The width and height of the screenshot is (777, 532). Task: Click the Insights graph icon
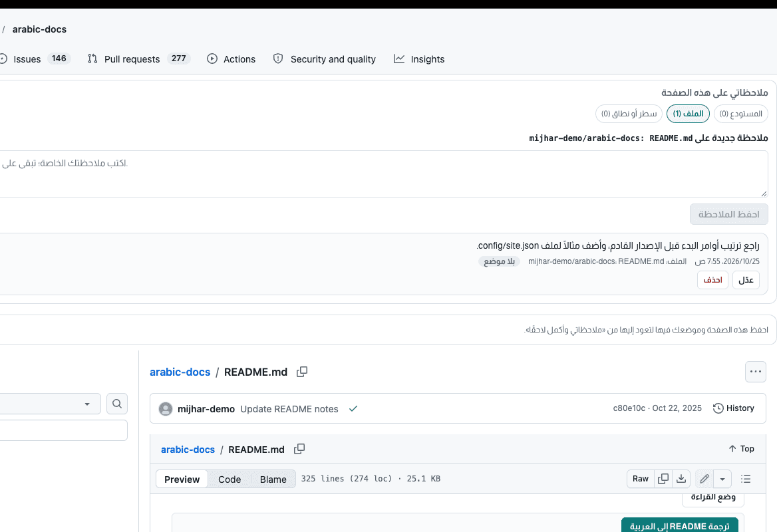point(399,59)
